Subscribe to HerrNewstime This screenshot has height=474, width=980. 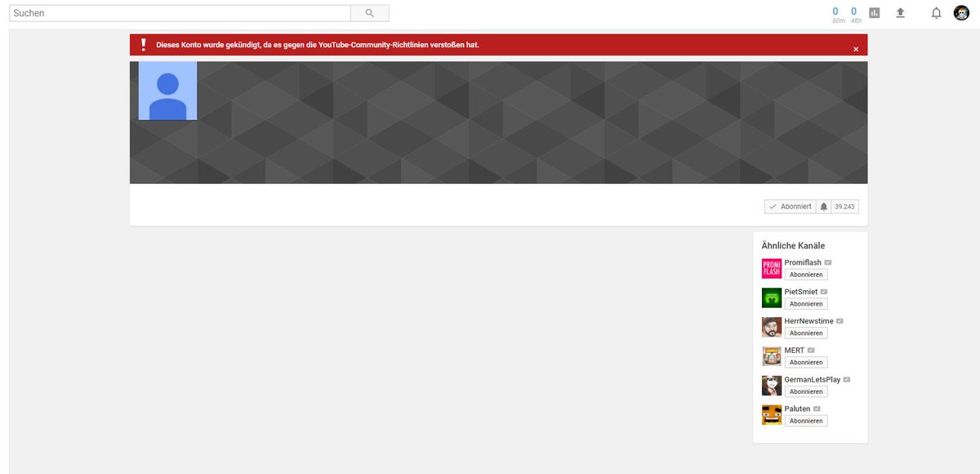tap(806, 333)
